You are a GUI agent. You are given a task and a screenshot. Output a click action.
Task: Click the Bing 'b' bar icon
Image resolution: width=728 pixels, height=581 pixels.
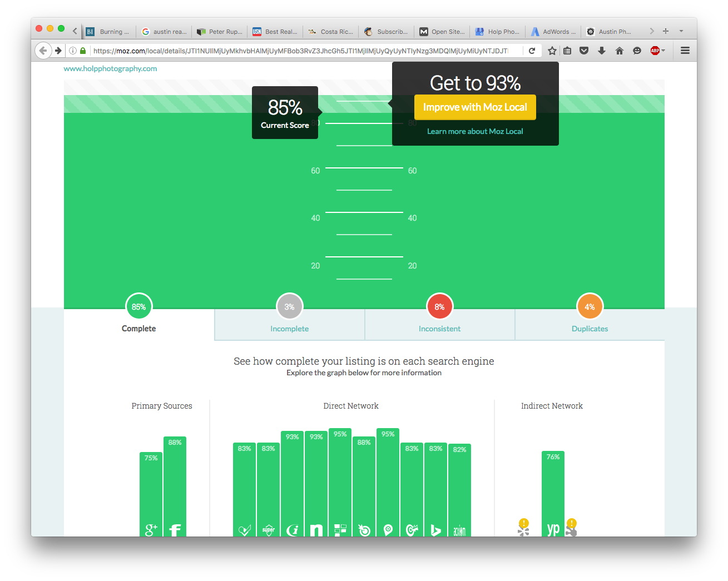(x=436, y=530)
